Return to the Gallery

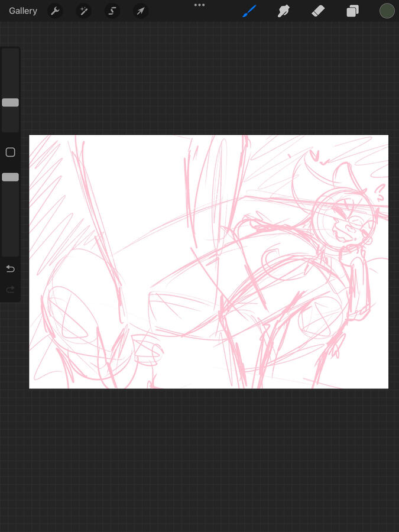(22, 11)
